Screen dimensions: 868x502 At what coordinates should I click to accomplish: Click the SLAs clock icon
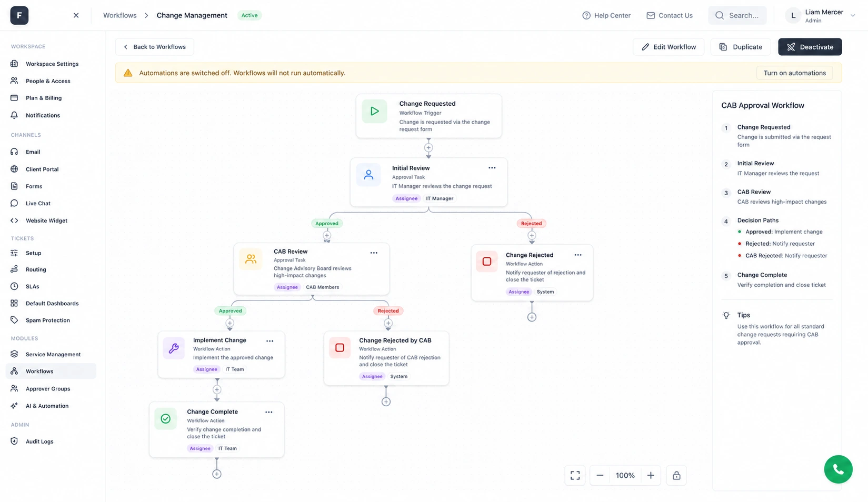14,286
